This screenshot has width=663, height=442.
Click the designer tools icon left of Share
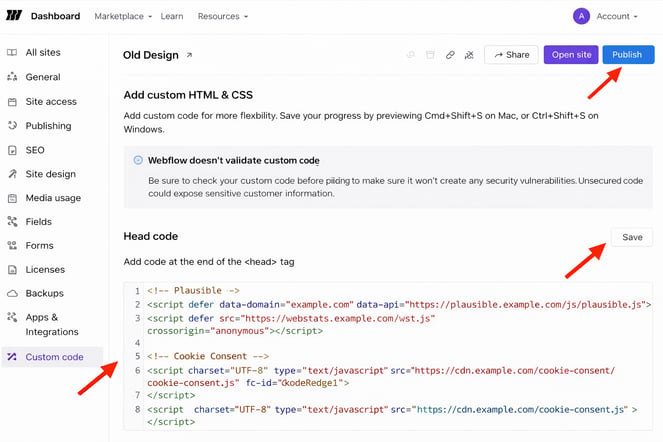click(469, 55)
